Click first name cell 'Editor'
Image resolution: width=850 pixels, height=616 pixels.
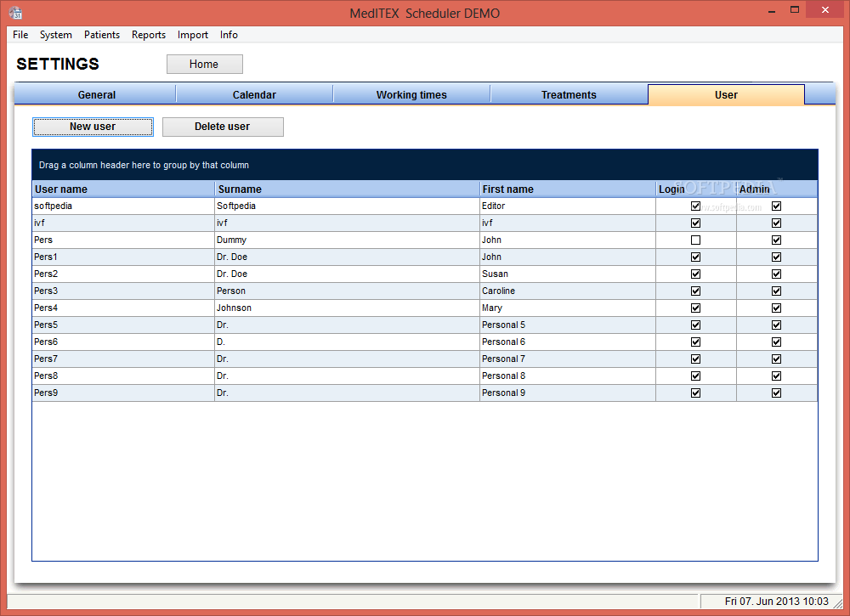click(x=568, y=206)
